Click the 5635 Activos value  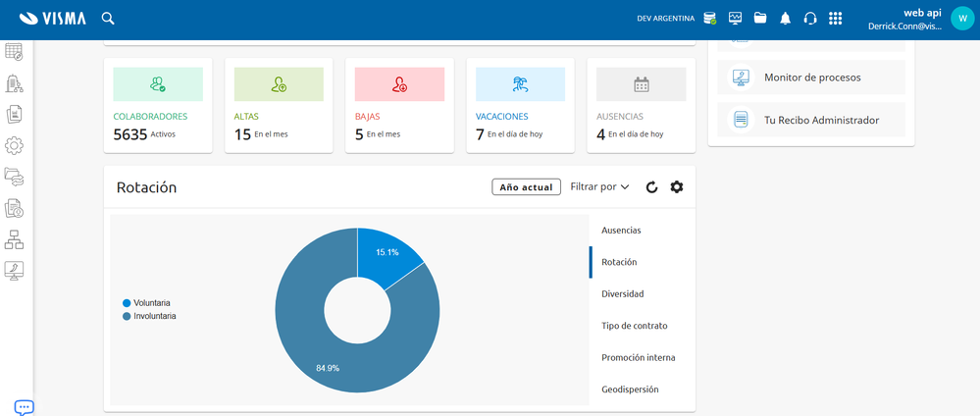(x=144, y=133)
